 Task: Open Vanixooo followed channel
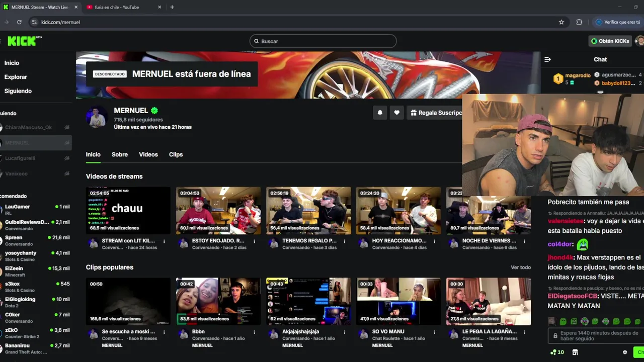(x=36, y=173)
